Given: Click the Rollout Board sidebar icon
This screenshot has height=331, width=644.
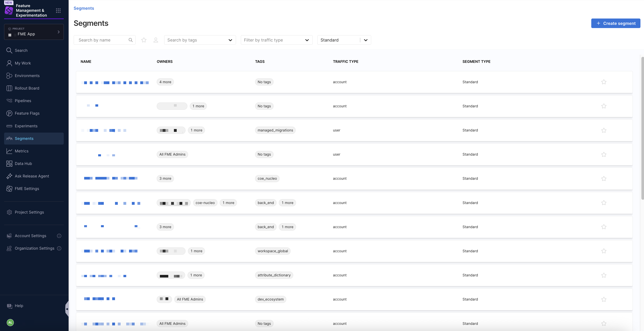Looking at the screenshot, I should [x=9, y=88].
